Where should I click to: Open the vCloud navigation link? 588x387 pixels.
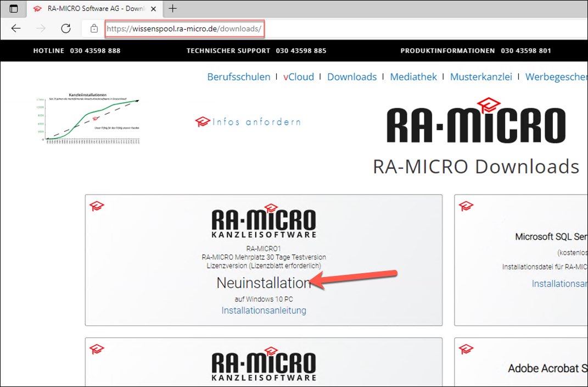click(x=299, y=77)
